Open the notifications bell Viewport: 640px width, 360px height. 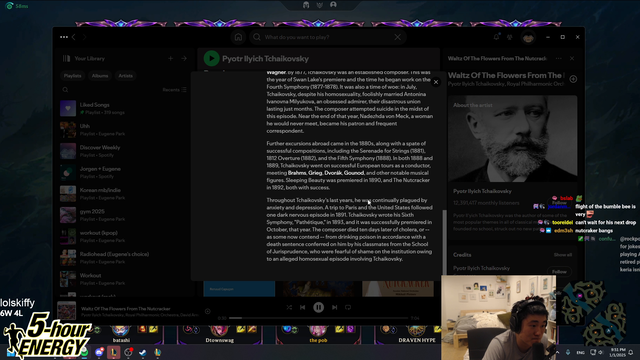coord(496,37)
